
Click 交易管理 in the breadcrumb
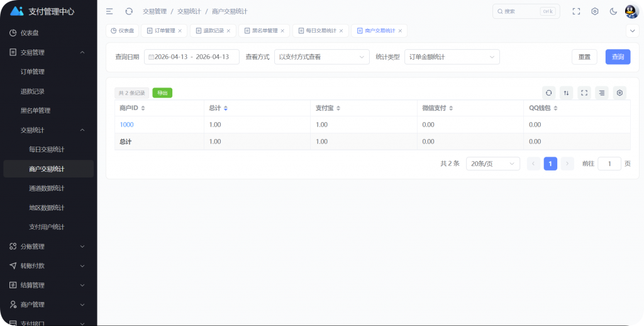[155, 11]
